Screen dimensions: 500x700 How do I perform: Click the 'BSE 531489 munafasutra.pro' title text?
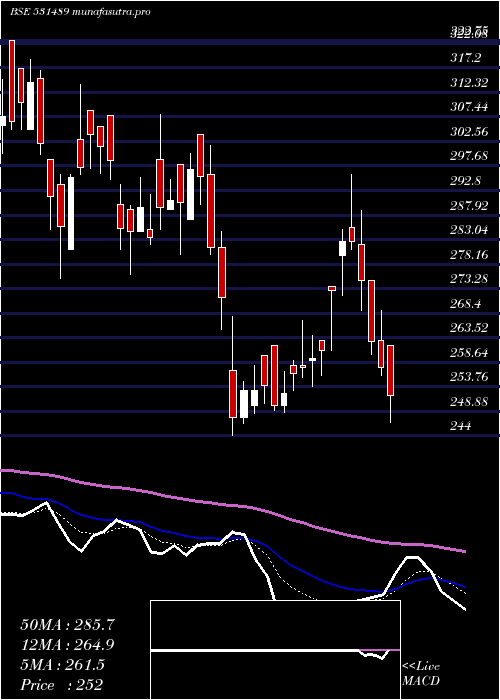pyautogui.click(x=80, y=12)
